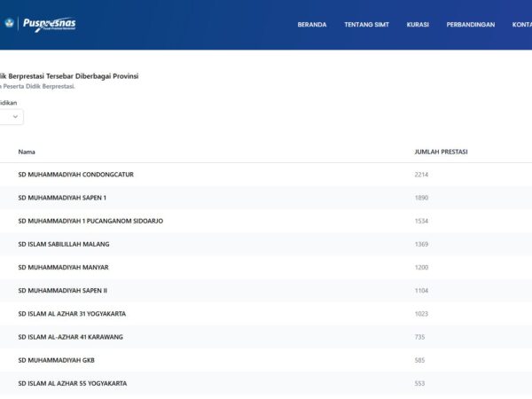Image resolution: width=532 pixels, height=399 pixels.
Task: Click the value 1534
Action: pos(421,221)
